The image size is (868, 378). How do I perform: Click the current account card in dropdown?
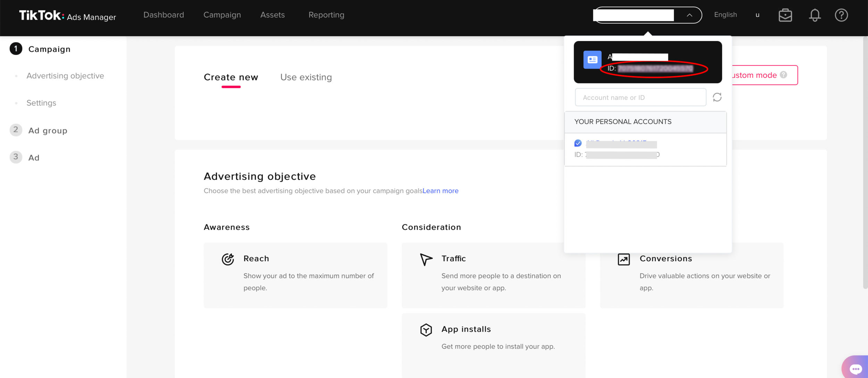pos(648,62)
